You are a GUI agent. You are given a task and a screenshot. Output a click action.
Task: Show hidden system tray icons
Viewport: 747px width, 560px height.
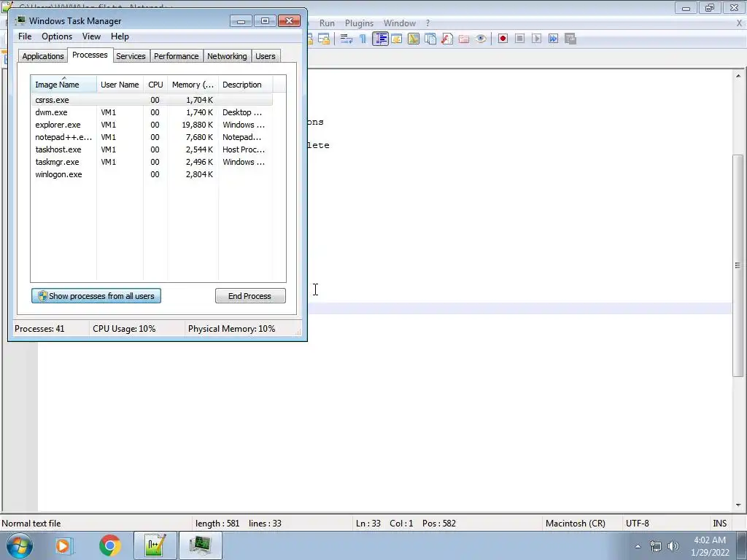coord(638,546)
